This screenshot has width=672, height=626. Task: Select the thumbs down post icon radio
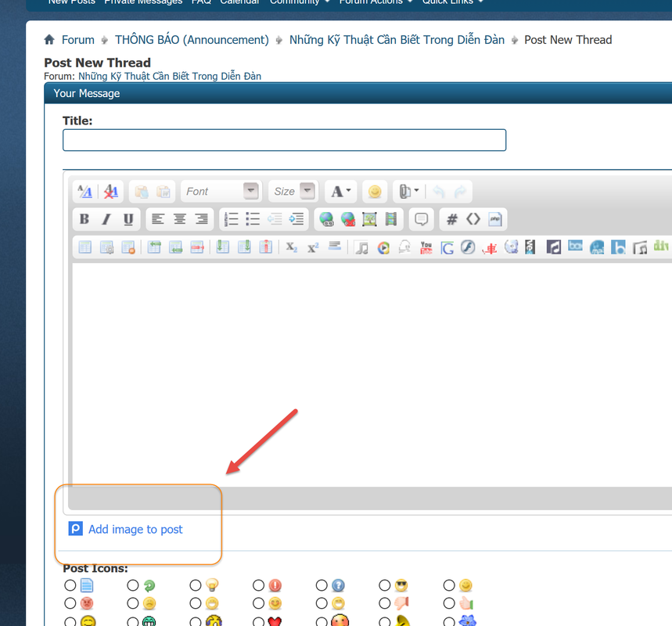[385, 603]
